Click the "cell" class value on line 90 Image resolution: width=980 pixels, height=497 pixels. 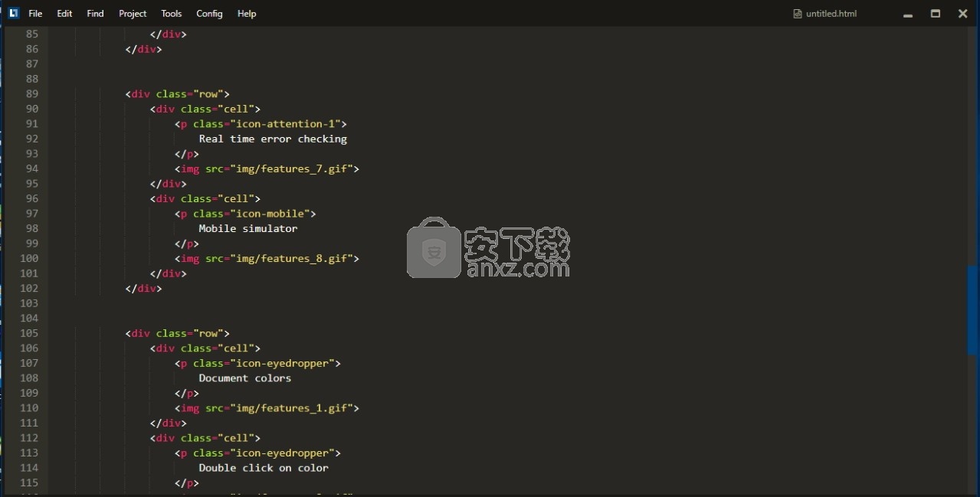[236, 109]
